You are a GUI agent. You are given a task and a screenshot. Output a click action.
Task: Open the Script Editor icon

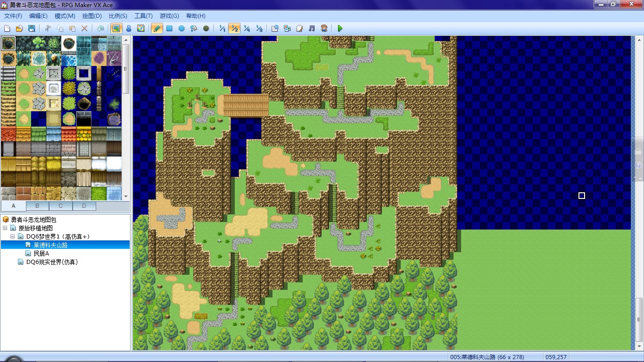[x=299, y=28]
